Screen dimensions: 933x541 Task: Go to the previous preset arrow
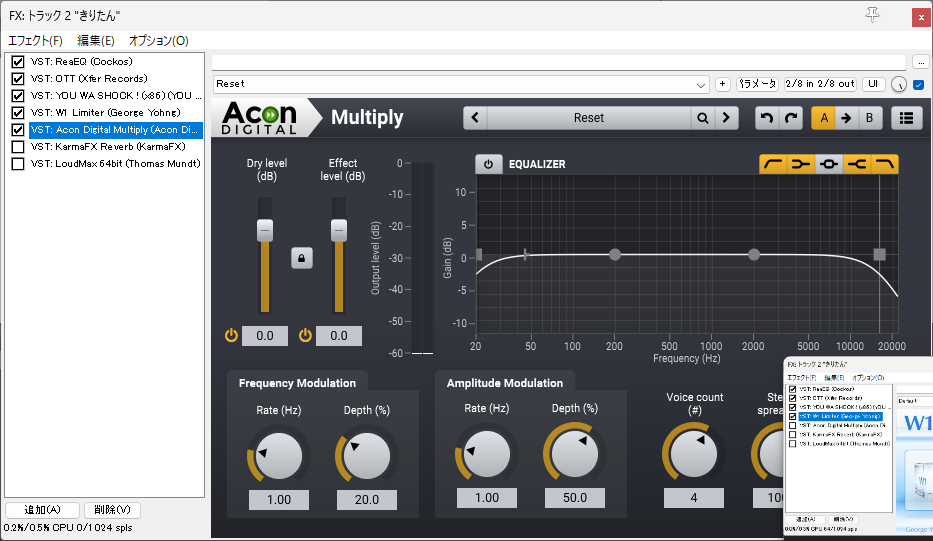475,118
